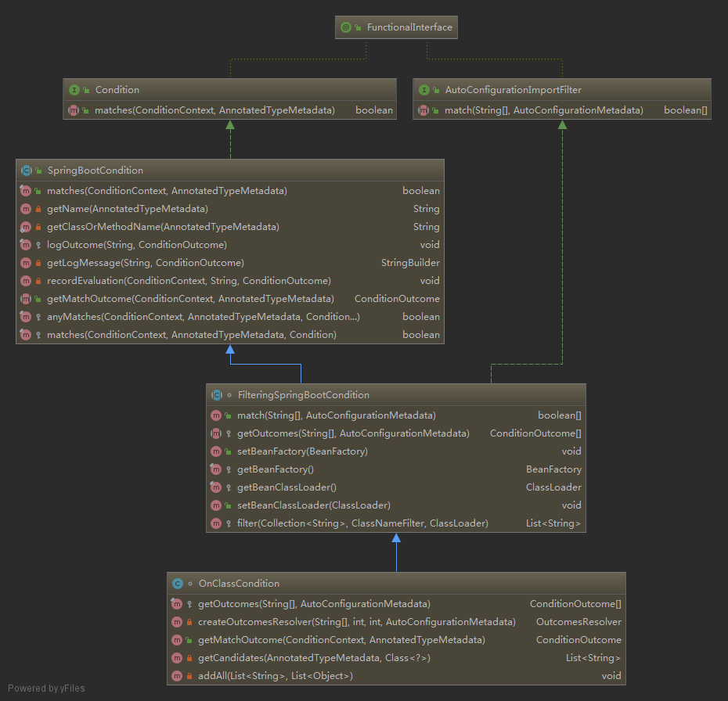Click the FunctionalInterface annotation icon

346,27
